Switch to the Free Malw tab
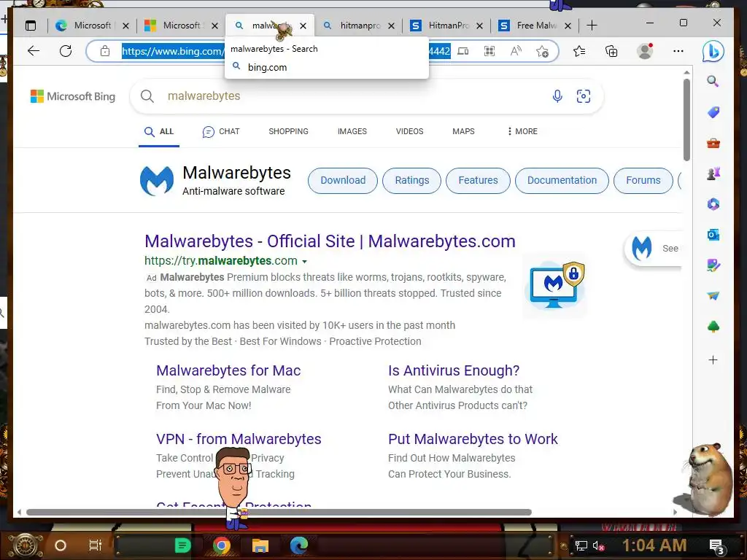 point(535,26)
